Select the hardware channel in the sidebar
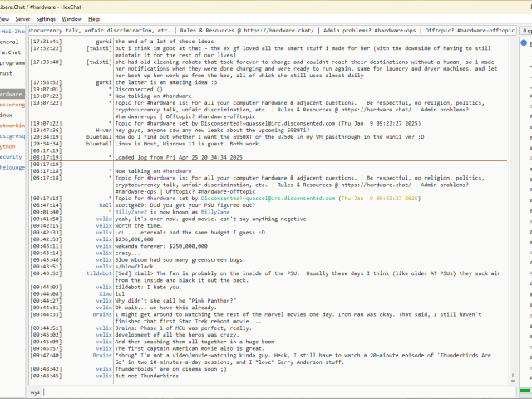This screenshot has width=532, height=399. pyautogui.click(x=12, y=94)
